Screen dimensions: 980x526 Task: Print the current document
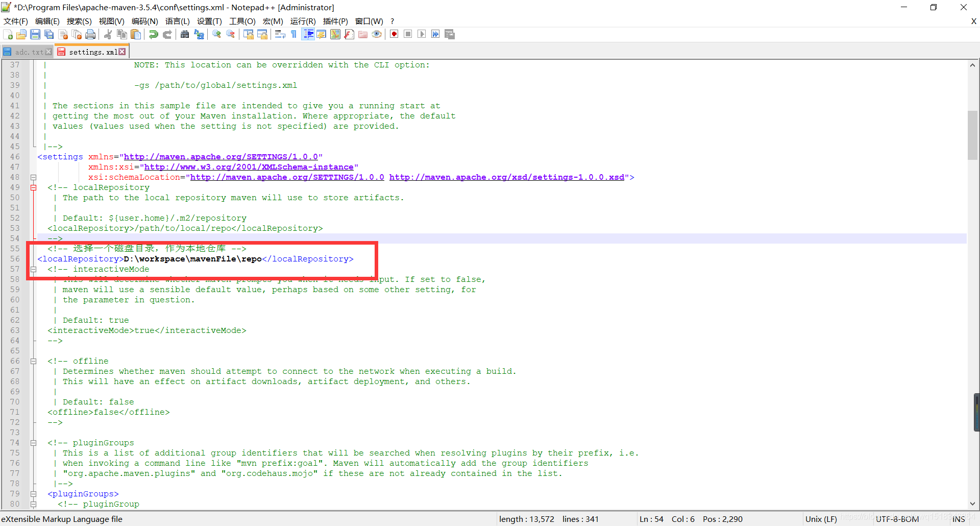point(91,34)
